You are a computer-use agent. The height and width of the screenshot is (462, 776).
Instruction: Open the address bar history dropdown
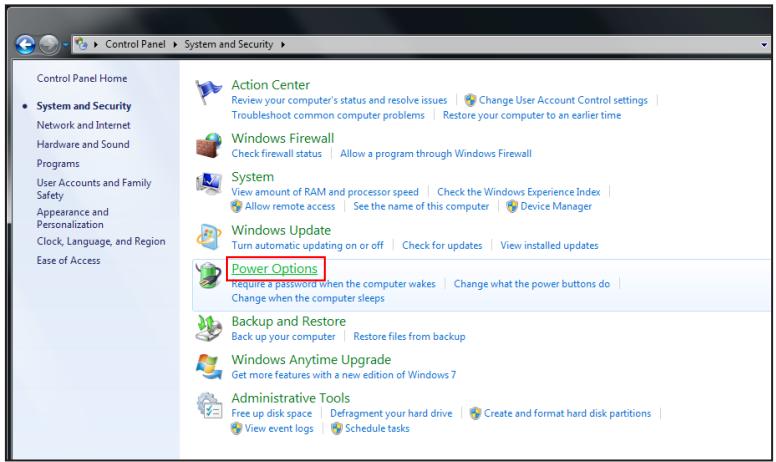tap(764, 45)
